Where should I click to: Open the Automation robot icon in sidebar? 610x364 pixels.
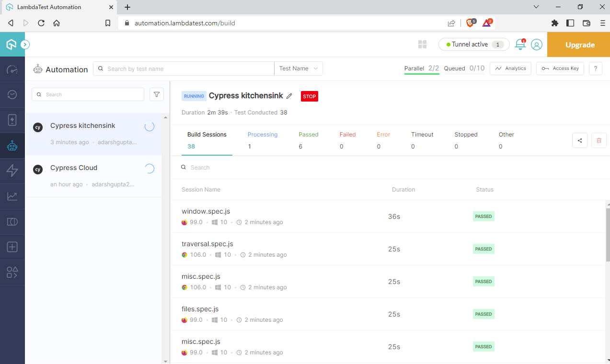(x=12, y=146)
